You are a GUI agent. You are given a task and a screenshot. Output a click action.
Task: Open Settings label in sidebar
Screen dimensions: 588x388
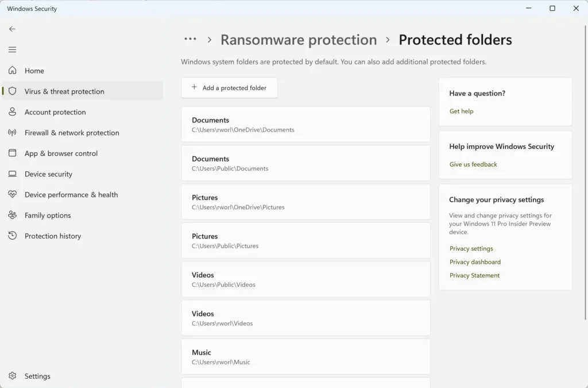(x=37, y=376)
